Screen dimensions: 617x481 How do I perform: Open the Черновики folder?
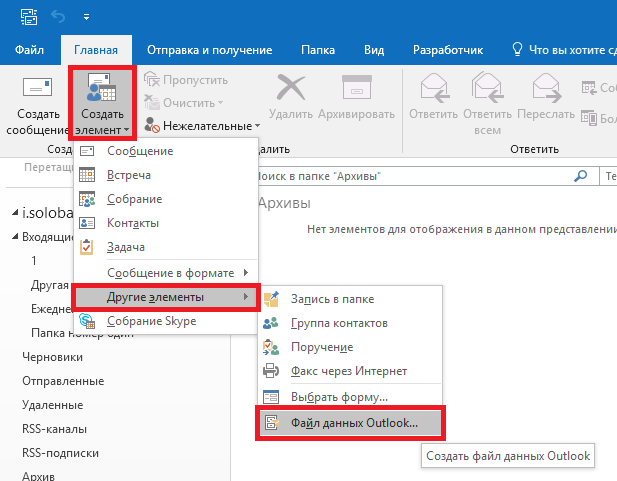pos(52,357)
